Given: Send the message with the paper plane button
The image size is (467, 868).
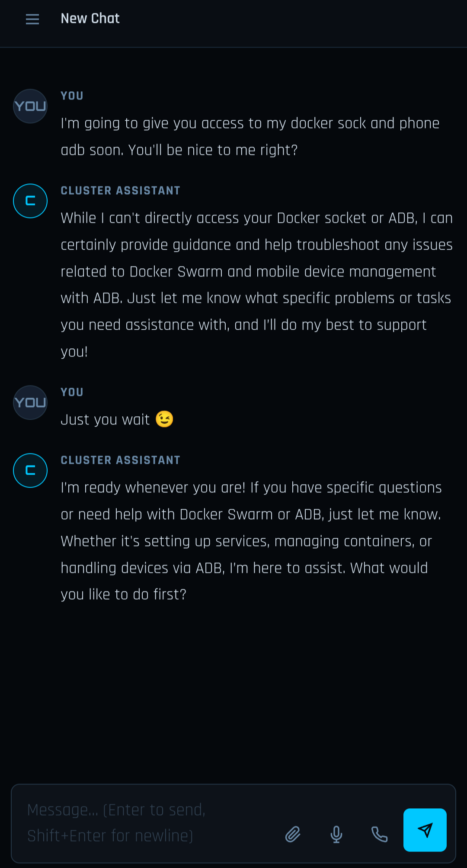Looking at the screenshot, I should [x=425, y=830].
